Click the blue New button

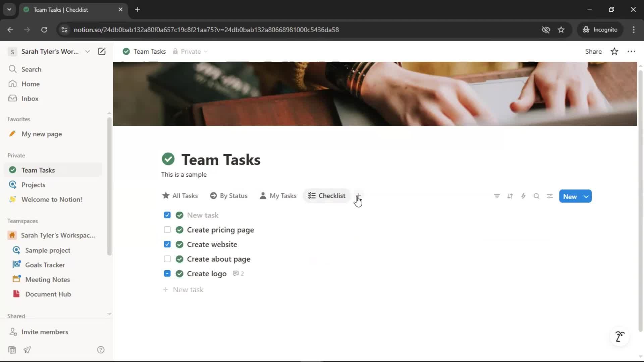tap(570, 196)
